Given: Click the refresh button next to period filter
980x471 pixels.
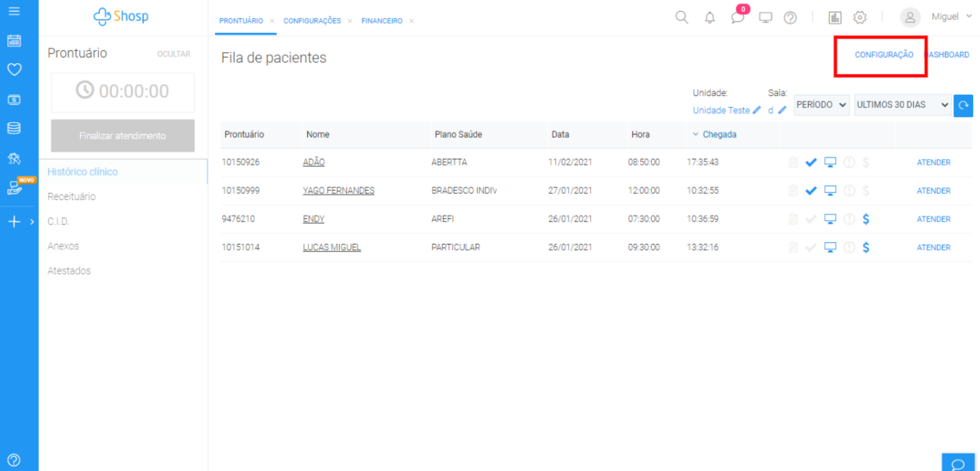Looking at the screenshot, I should (963, 105).
